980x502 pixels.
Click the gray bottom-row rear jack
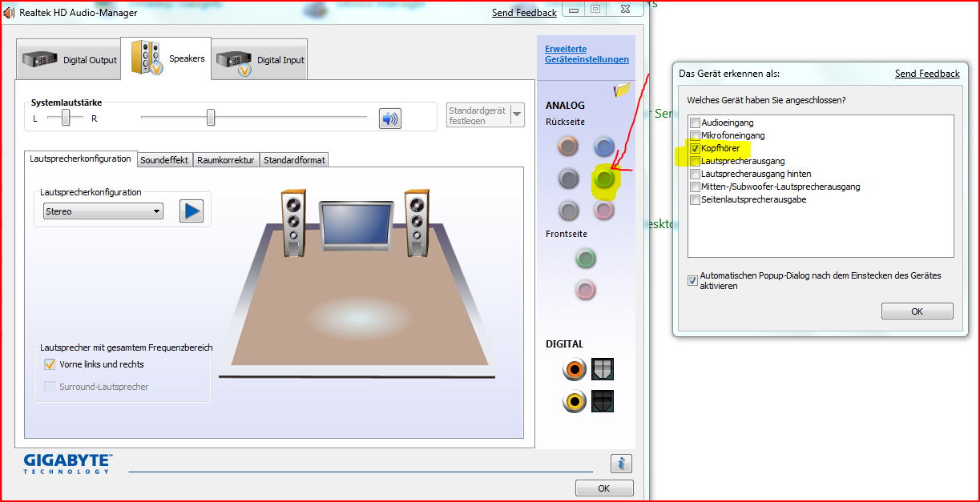568,210
